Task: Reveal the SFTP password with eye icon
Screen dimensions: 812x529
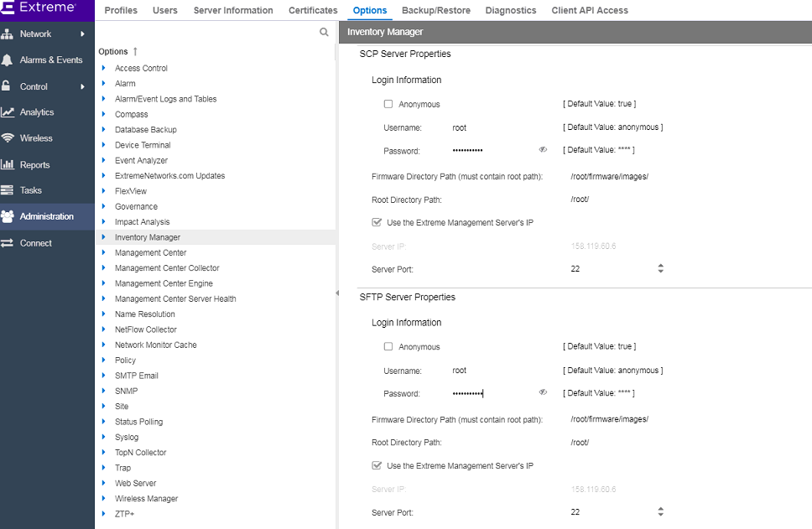Action: point(543,392)
